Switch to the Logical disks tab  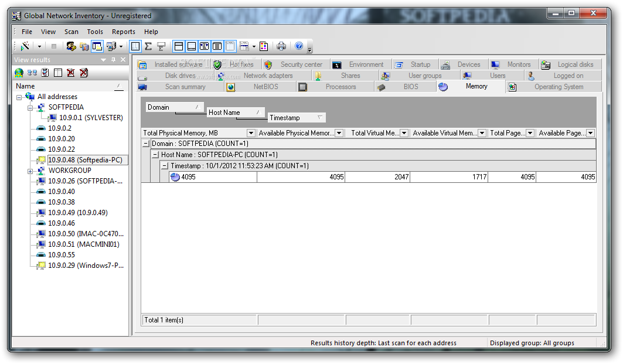tap(570, 64)
